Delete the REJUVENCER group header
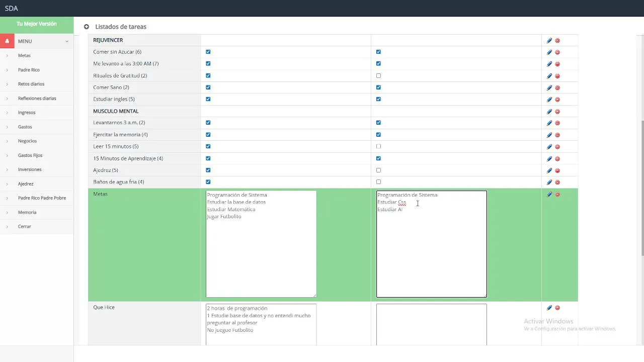The image size is (644, 362). click(557, 41)
